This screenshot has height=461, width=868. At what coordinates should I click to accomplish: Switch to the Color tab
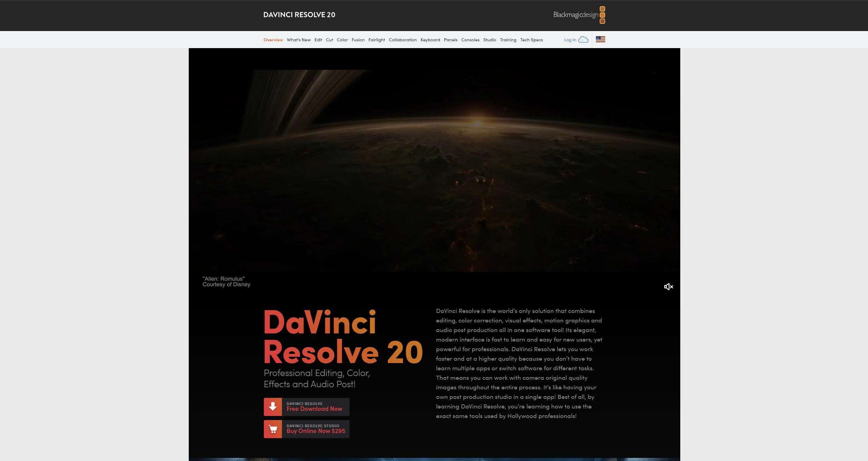[342, 40]
